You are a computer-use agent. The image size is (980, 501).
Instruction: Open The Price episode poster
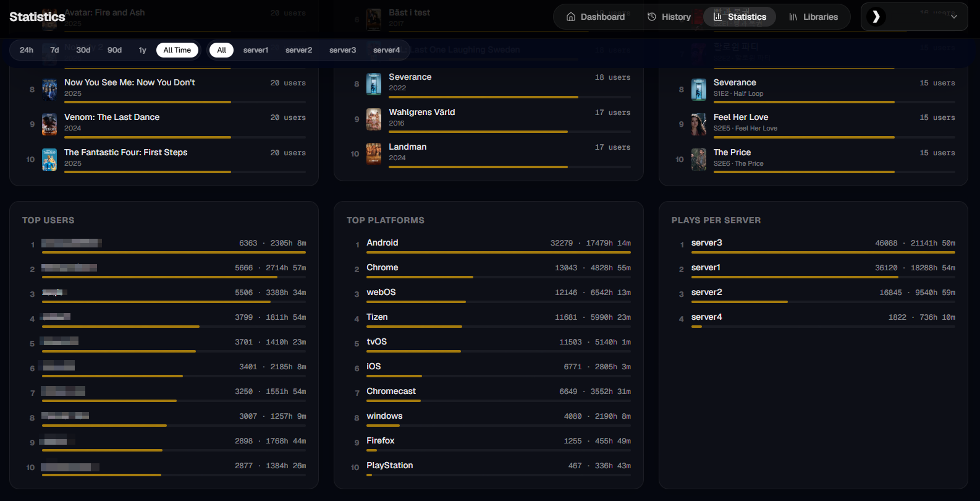(699, 160)
